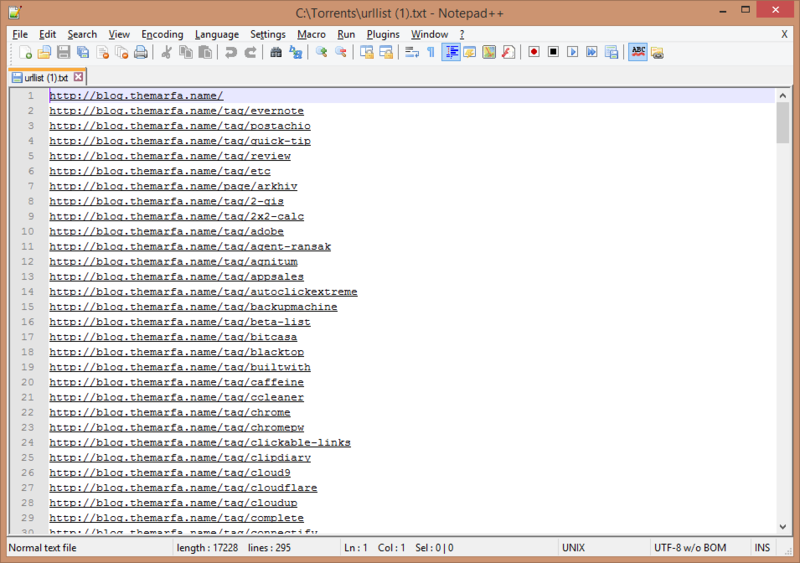Open Find dialog with binoculars icon

click(276, 52)
